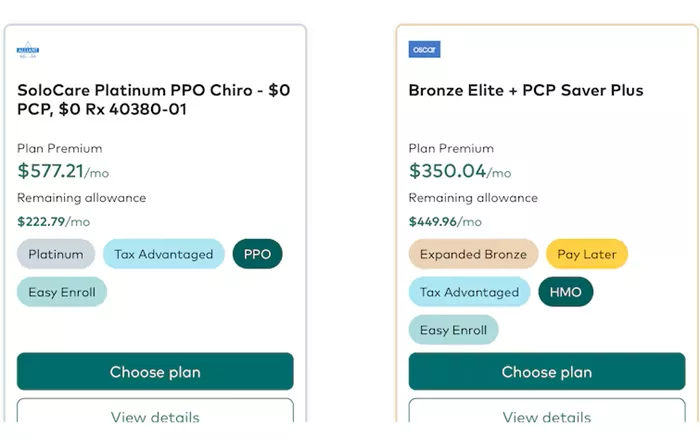Click the Oscar carrier logo icon
Screen dimensions: 700x438
click(424, 49)
